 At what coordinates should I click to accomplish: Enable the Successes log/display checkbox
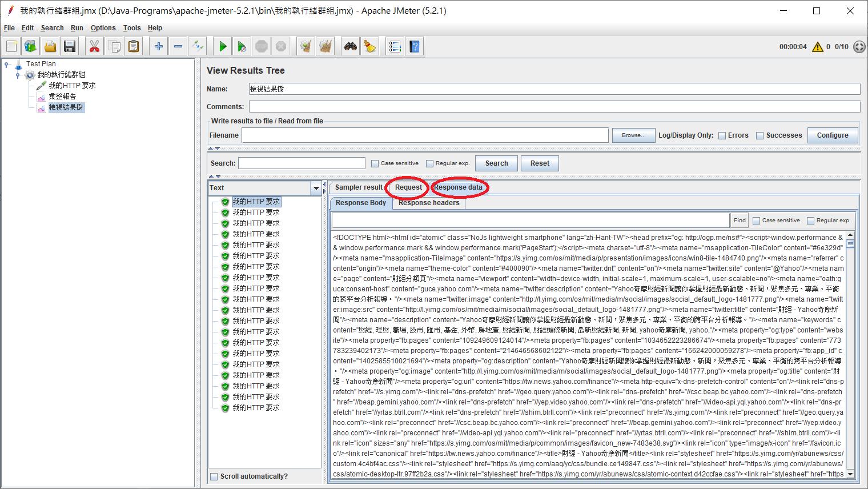(x=760, y=135)
